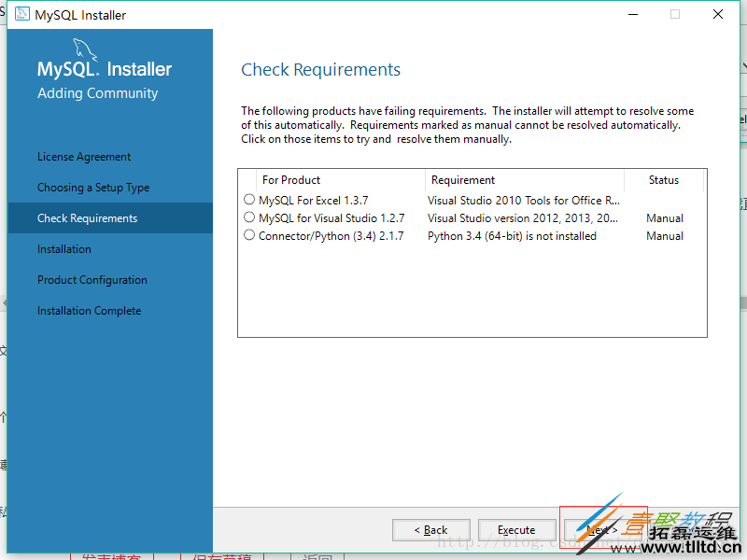Open the License Agreement step
The height and width of the screenshot is (560, 747).
tap(82, 156)
